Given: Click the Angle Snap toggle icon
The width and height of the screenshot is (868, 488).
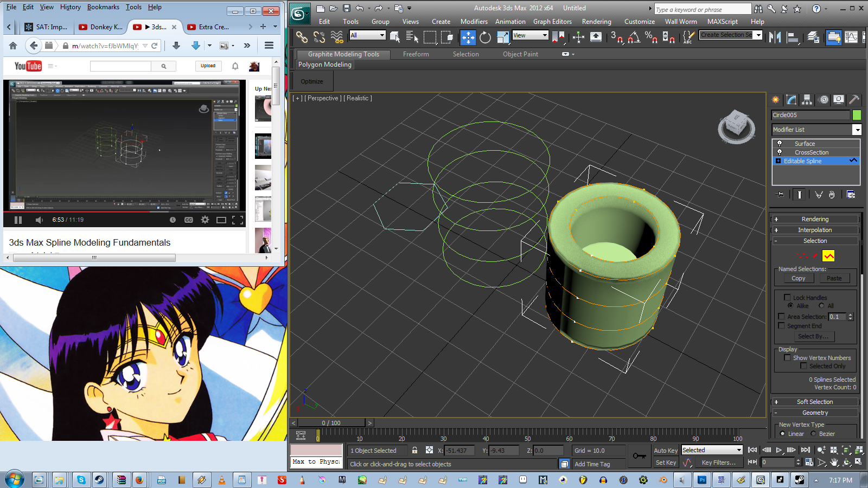Looking at the screenshot, I should click(633, 37).
